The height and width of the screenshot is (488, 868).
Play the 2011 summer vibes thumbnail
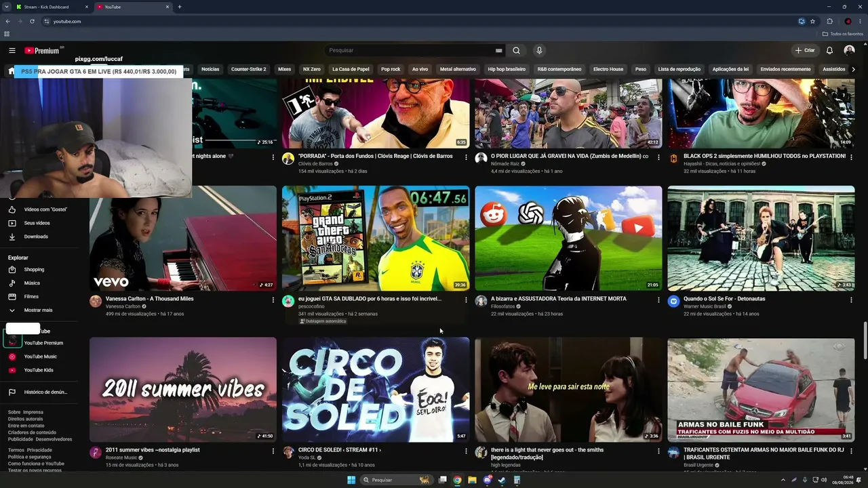click(183, 390)
